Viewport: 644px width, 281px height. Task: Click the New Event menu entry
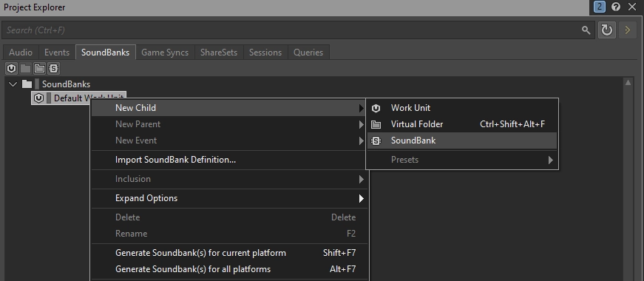click(228, 141)
